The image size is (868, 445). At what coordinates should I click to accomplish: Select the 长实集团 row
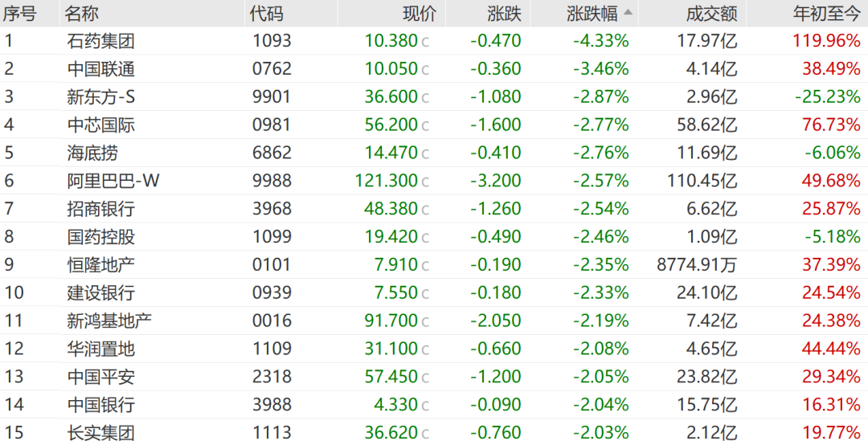(x=434, y=432)
